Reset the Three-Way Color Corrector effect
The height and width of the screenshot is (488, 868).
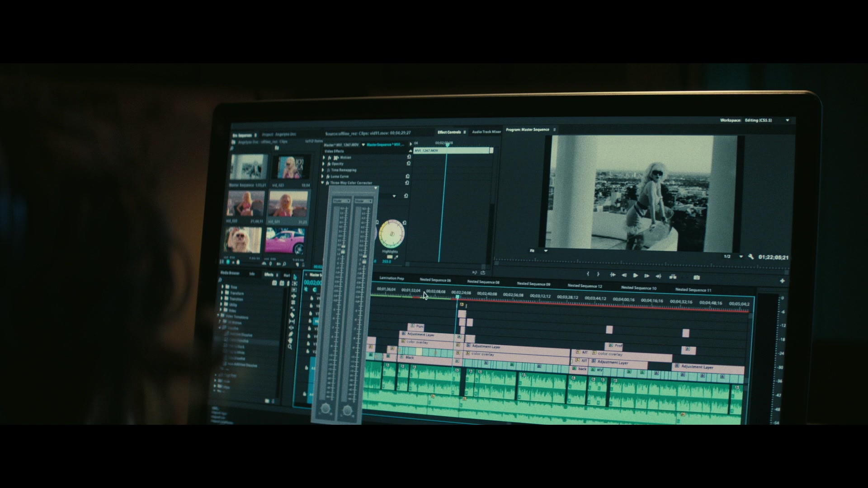coord(407,183)
